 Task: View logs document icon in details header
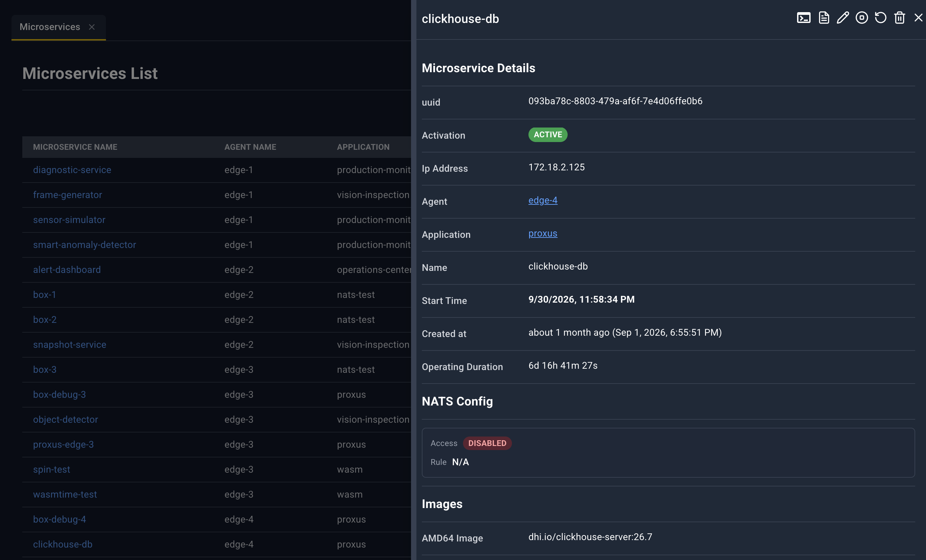(x=823, y=18)
